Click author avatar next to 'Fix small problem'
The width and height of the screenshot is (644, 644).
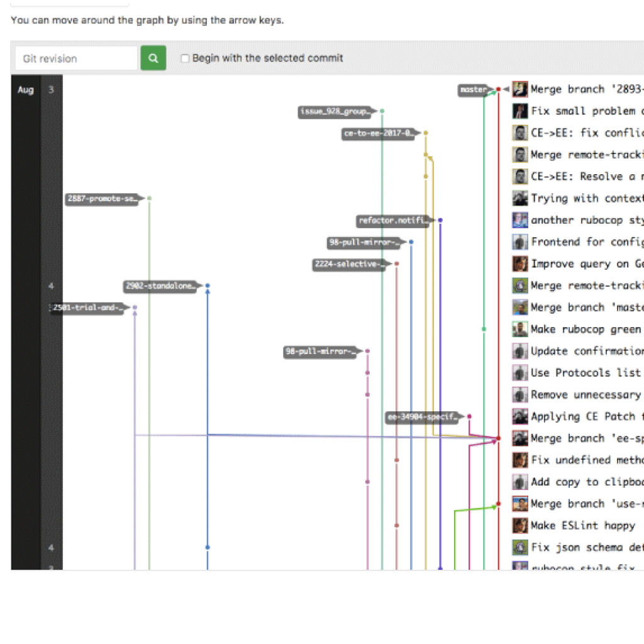(x=519, y=111)
